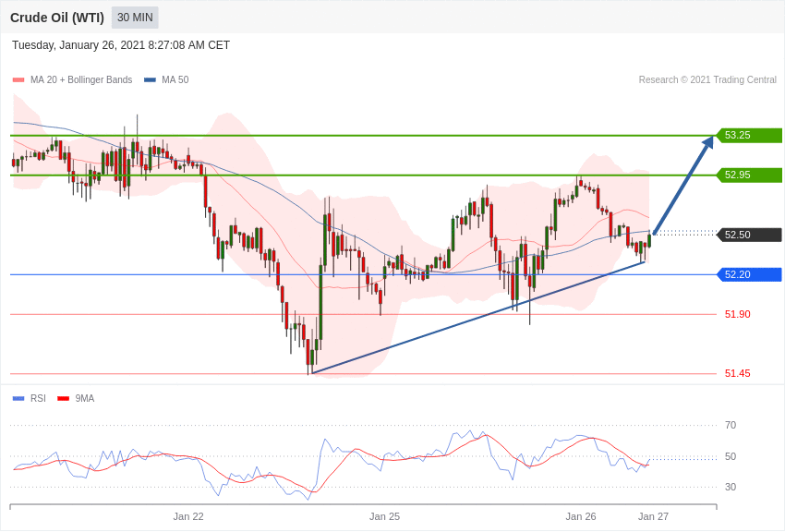Click the date and time stamp text

(121, 45)
